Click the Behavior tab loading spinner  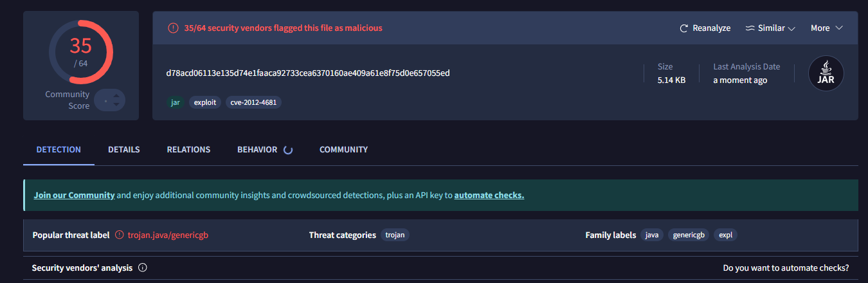[288, 150]
